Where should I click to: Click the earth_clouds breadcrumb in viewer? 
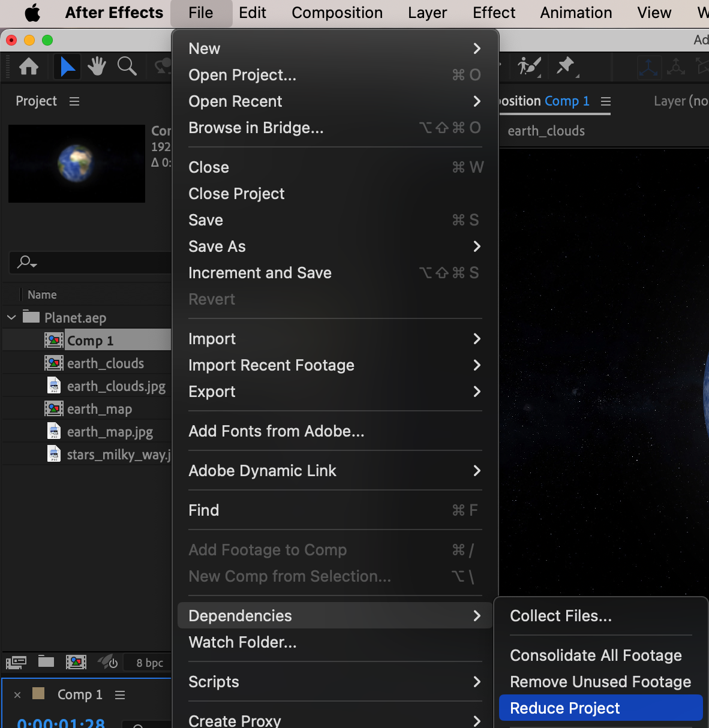(x=546, y=131)
